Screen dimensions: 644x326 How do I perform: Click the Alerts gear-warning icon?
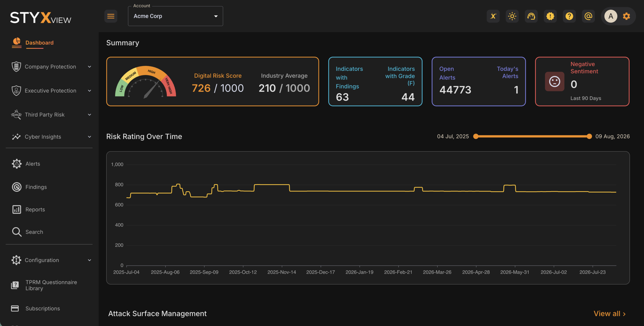pos(17,164)
